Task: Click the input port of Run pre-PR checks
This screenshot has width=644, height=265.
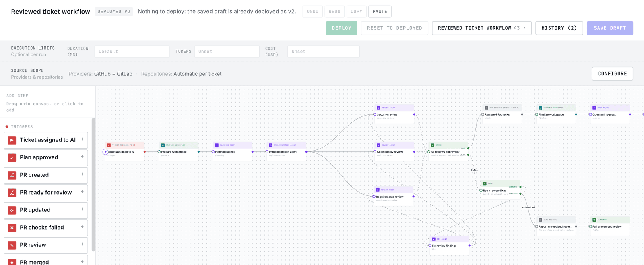Action: 483,114
